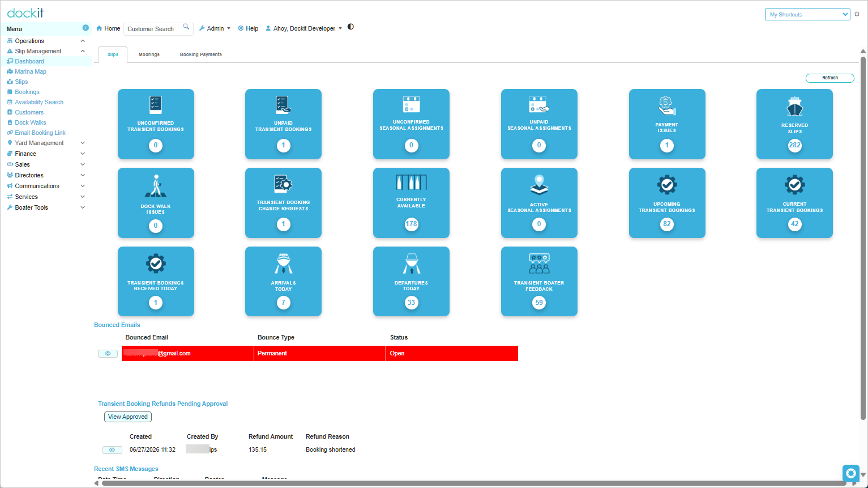Click the Dock Walks sidebar icon
The height and width of the screenshot is (488, 868).
[x=10, y=122]
